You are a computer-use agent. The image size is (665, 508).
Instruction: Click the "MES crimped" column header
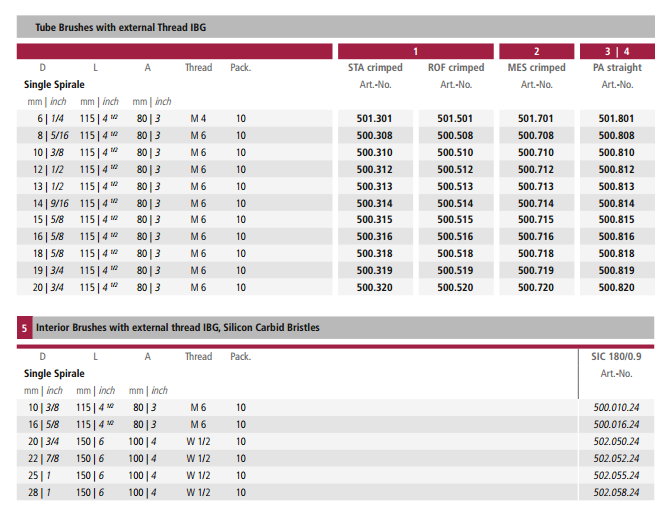(x=535, y=68)
